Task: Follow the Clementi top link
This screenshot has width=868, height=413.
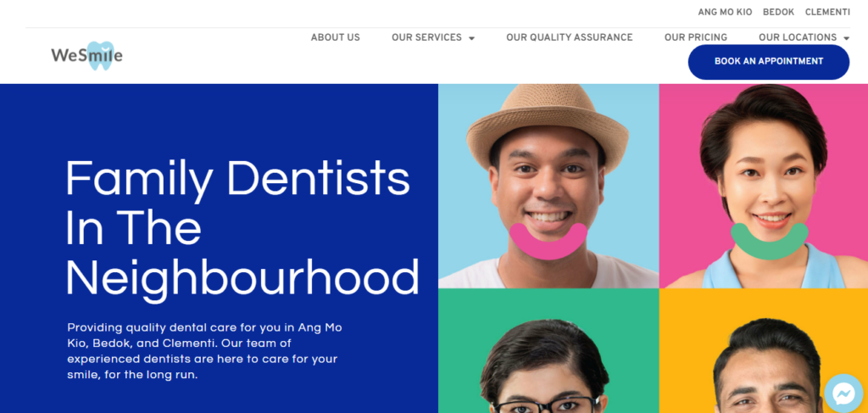Action: (827, 12)
